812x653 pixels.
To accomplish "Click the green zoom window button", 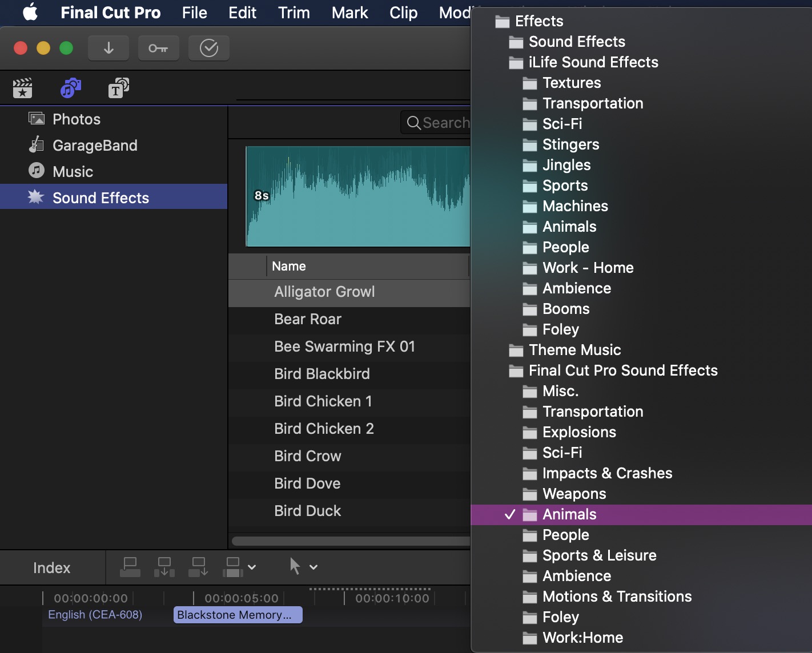I will [x=66, y=48].
